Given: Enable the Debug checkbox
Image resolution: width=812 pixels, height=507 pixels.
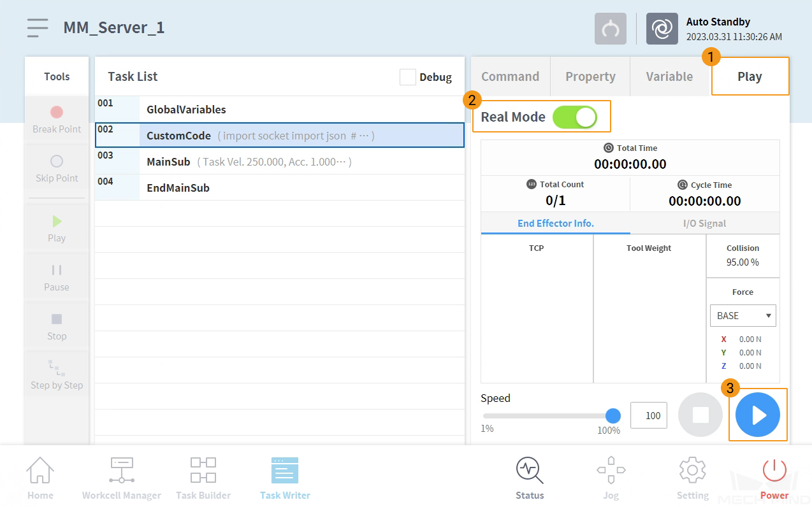Looking at the screenshot, I should 408,77.
